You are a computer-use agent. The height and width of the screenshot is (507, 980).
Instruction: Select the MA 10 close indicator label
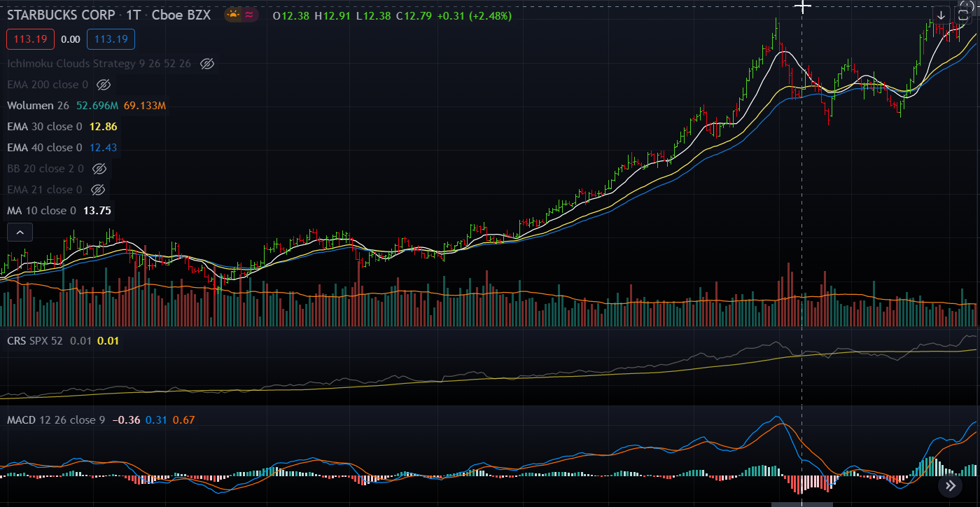[41, 211]
